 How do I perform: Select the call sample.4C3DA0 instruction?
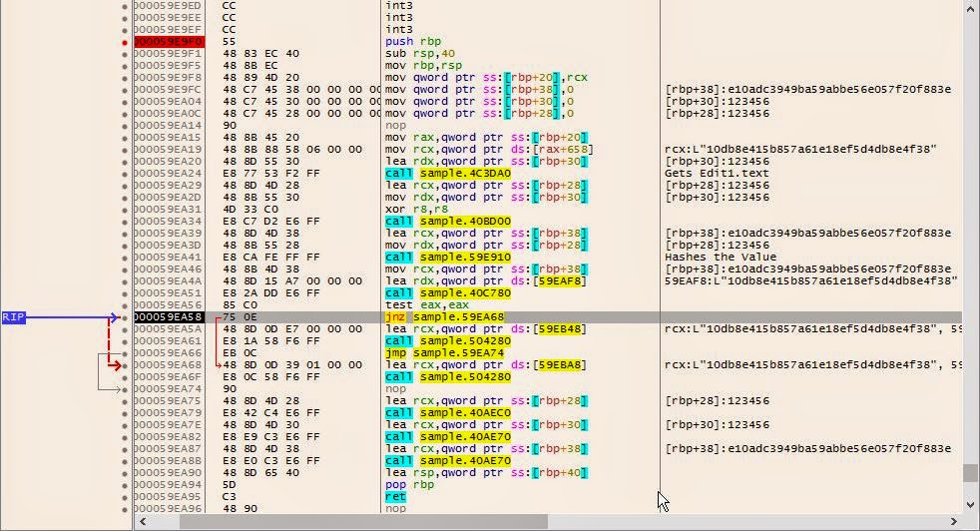click(x=447, y=174)
